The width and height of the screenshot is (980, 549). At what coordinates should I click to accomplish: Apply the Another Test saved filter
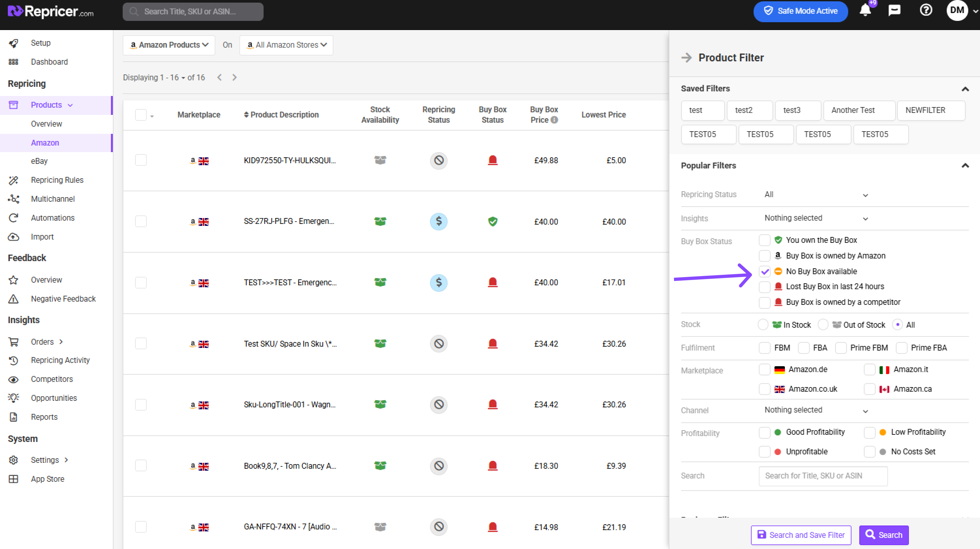859,110
